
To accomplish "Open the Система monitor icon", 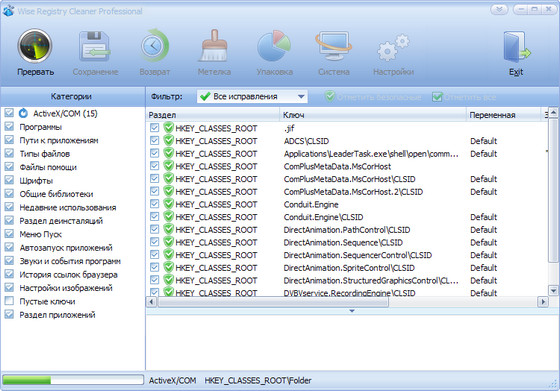I will pos(334,46).
